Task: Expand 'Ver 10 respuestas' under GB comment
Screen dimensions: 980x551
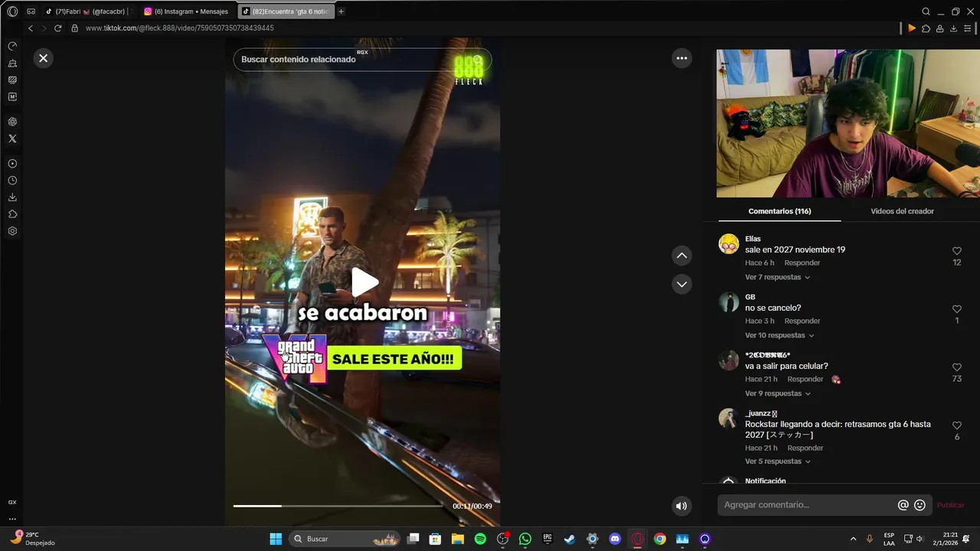Action: tap(779, 335)
